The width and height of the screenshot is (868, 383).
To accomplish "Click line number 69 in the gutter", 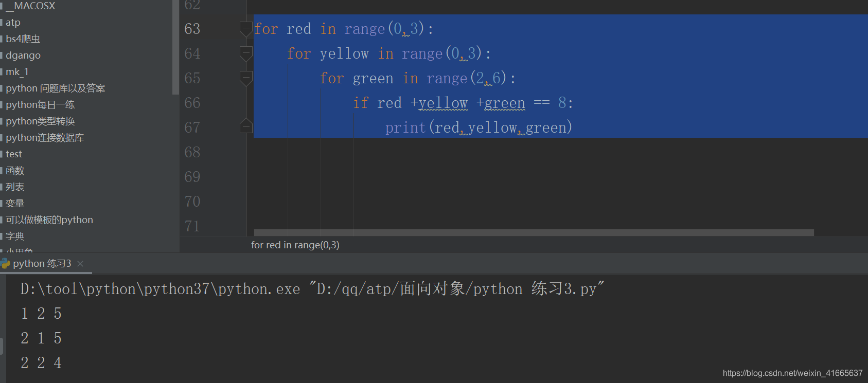I will [192, 177].
